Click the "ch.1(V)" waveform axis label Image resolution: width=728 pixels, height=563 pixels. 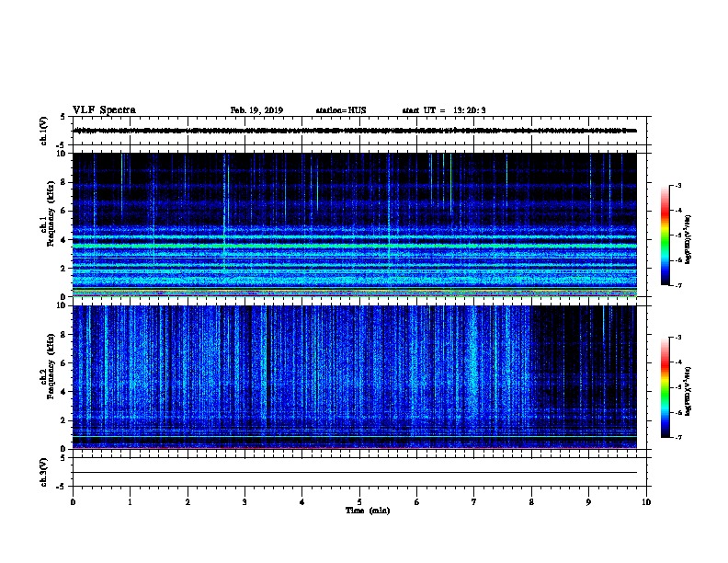(44, 131)
